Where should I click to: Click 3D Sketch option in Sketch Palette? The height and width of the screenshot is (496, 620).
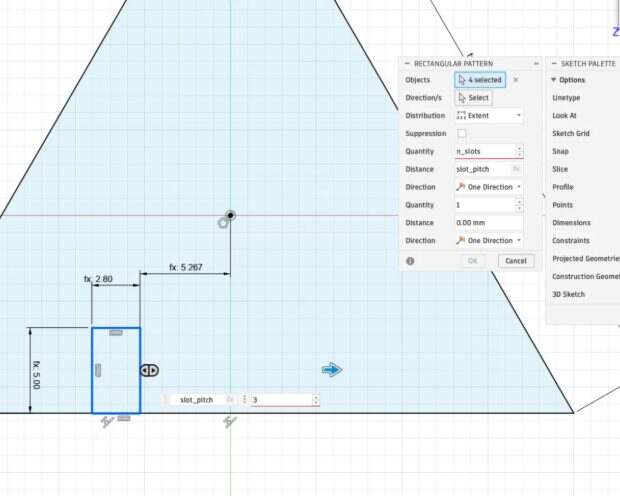click(x=568, y=294)
